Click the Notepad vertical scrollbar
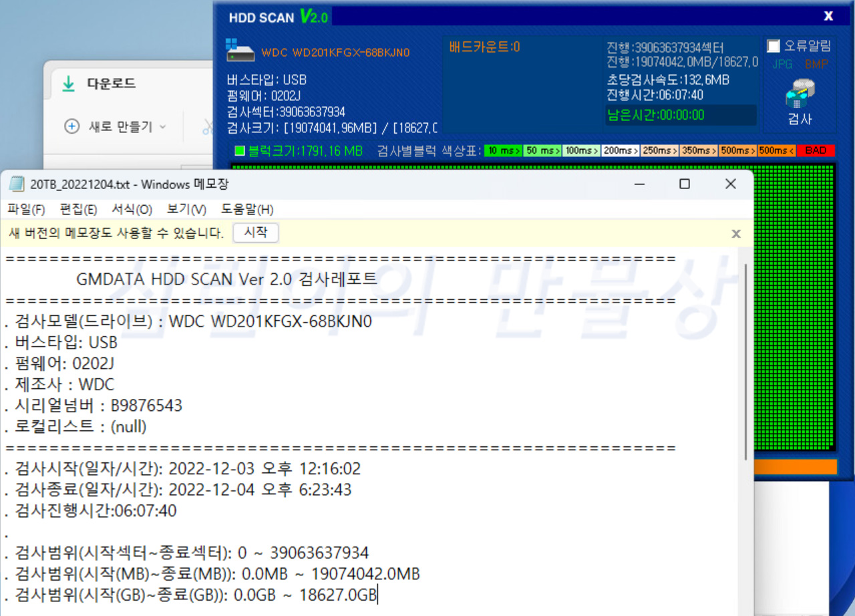855x616 pixels. [745, 361]
